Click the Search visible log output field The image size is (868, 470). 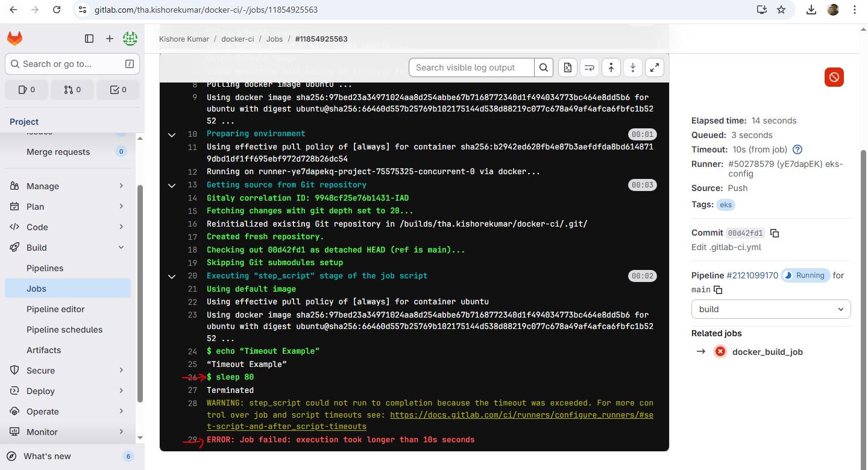click(x=471, y=67)
